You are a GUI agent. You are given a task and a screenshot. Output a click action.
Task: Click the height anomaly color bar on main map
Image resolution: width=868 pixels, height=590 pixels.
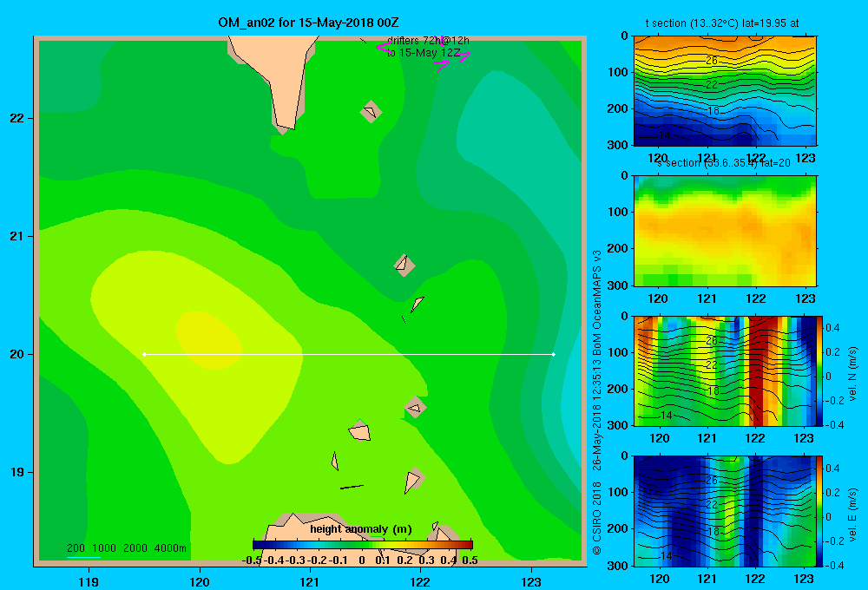coord(363,545)
